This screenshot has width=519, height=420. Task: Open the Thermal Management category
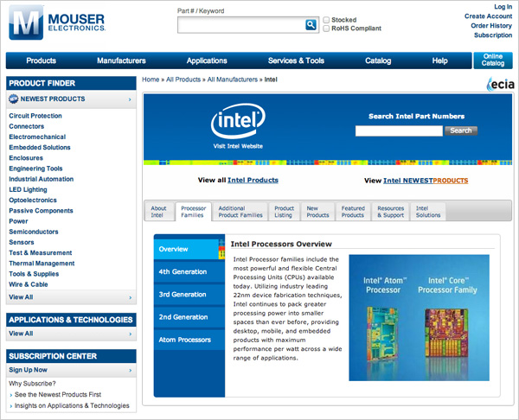42,264
